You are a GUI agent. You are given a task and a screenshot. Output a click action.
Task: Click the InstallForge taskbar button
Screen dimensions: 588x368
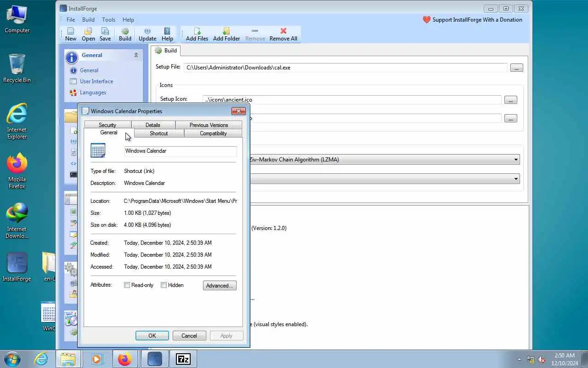(155, 359)
